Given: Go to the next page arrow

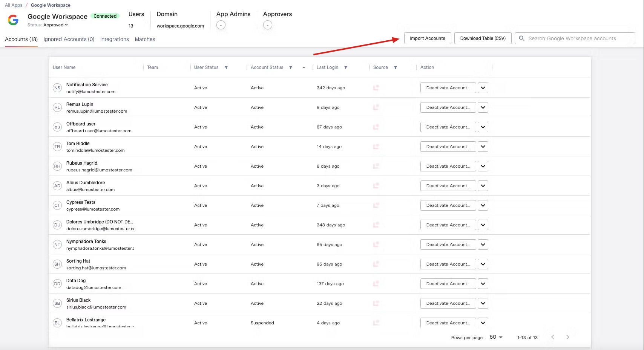Looking at the screenshot, I should click(568, 337).
